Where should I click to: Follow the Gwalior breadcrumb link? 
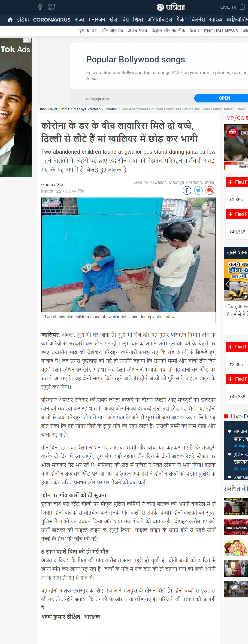[x=111, y=109]
